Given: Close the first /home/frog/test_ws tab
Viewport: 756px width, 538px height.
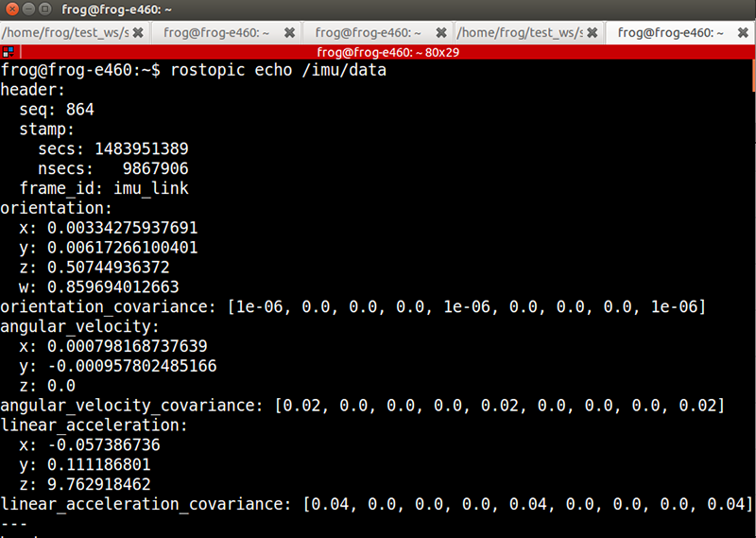Looking at the screenshot, I should click(x=138, y=32).
